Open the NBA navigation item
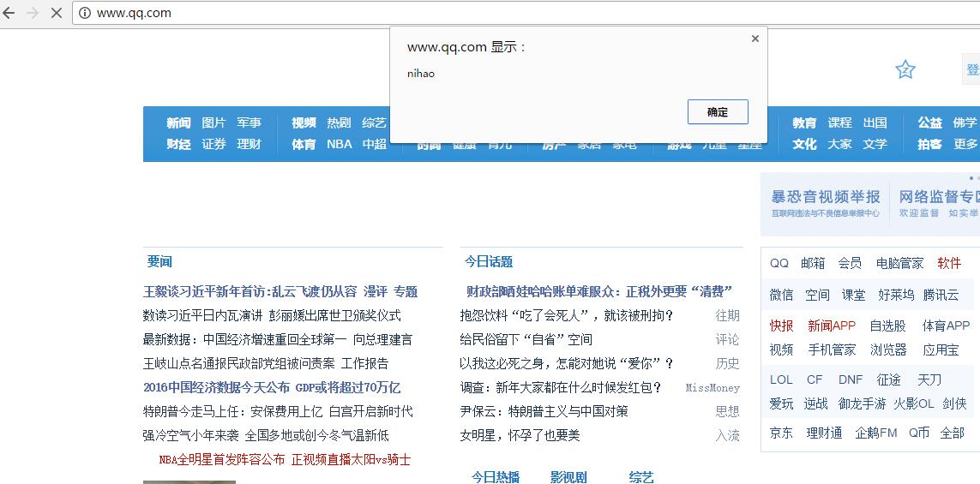 [340, 144]
